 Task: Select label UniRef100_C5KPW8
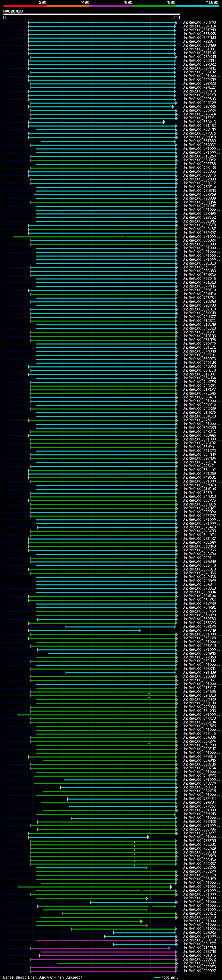199,745
